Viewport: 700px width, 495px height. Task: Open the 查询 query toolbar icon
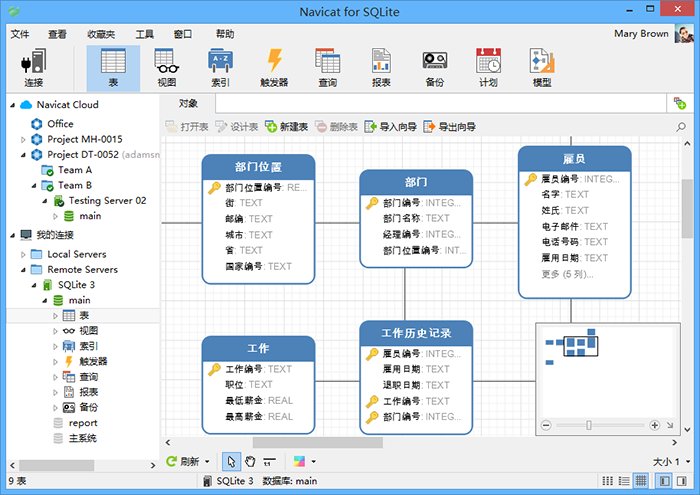click(x=327, y=68)
